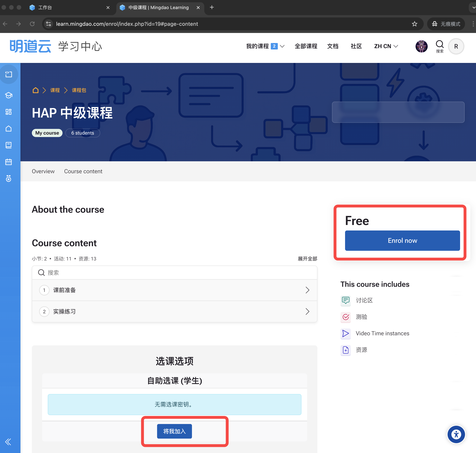Click the home icon in sidebar

point(9,129)
